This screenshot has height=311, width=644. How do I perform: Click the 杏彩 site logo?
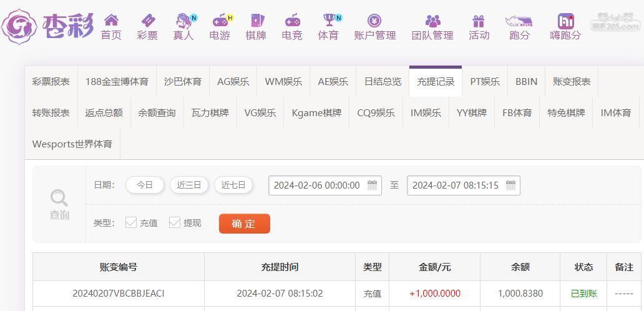tap(47, 27)
